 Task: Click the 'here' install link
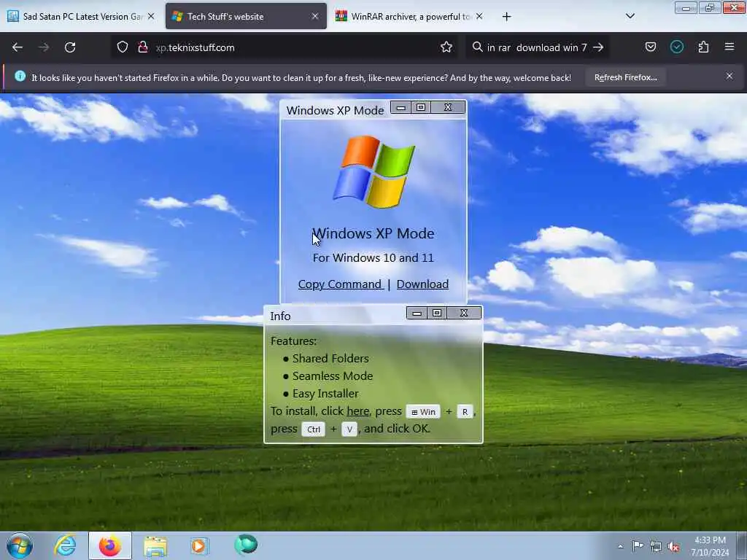pos(357,411)
